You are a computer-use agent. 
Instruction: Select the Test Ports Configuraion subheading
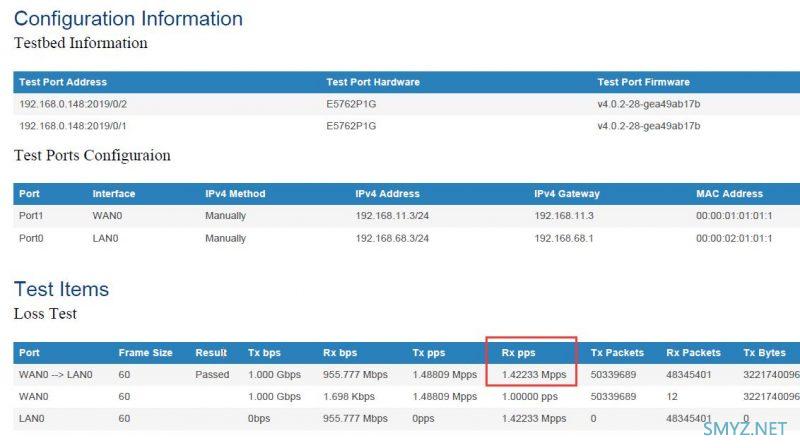(x=92, y=155)
